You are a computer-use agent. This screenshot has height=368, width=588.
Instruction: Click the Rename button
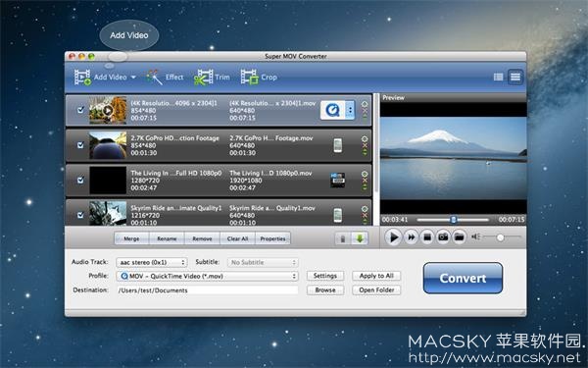pyautogui.click(x=167, y=238)
